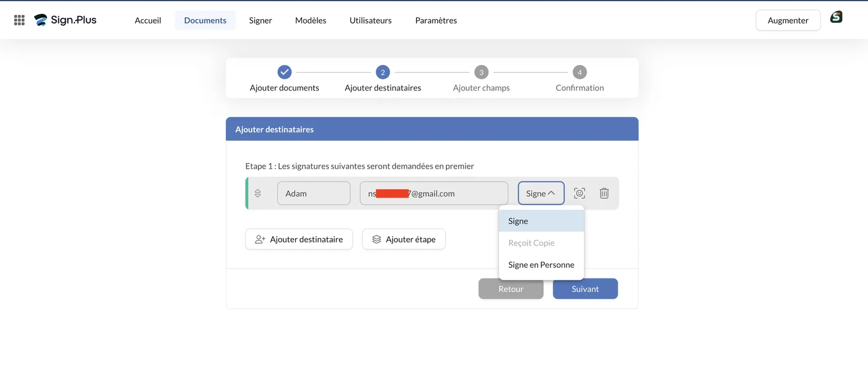
Task: Click the step 4 circle
Action: 580,72
